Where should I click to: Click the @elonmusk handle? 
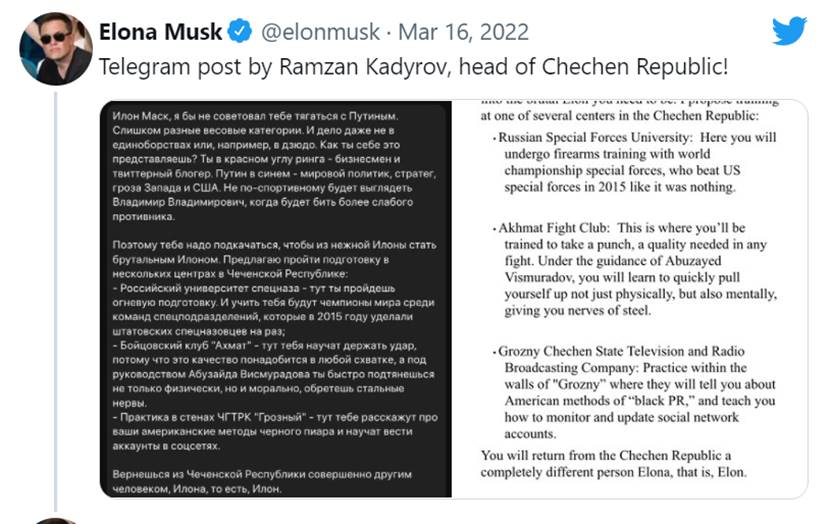pyautogui.click(x=319, y=33)
